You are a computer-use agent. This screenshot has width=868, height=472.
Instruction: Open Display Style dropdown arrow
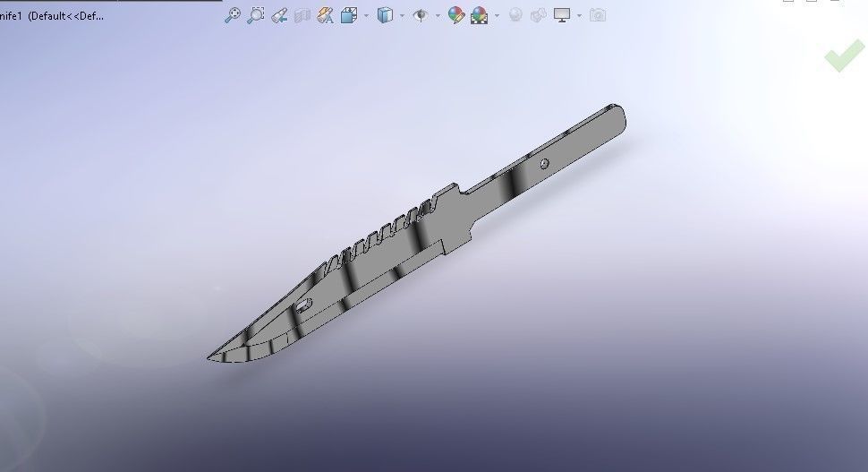coord(402,15)
